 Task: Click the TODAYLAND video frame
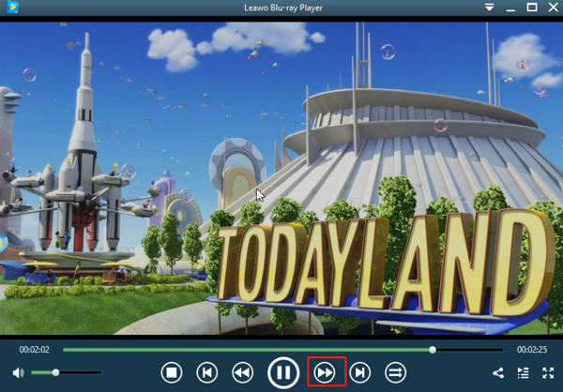[281, 178]
